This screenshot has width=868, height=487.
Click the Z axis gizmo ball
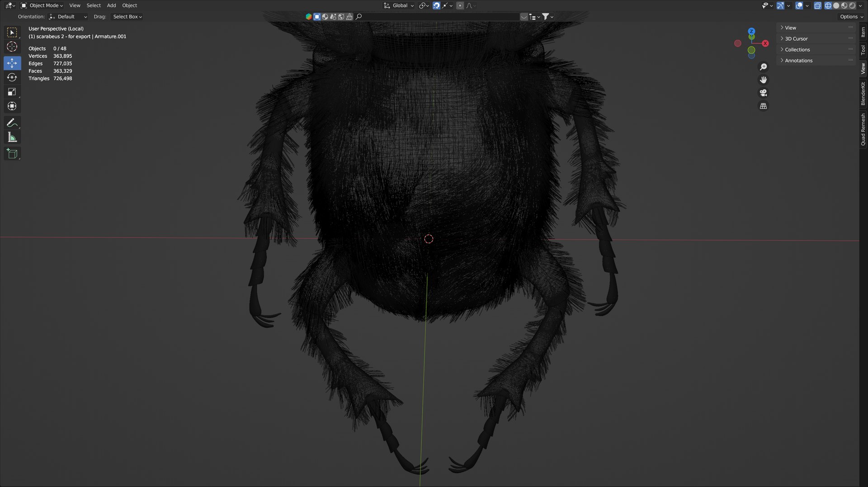click(x=751, y=32)
